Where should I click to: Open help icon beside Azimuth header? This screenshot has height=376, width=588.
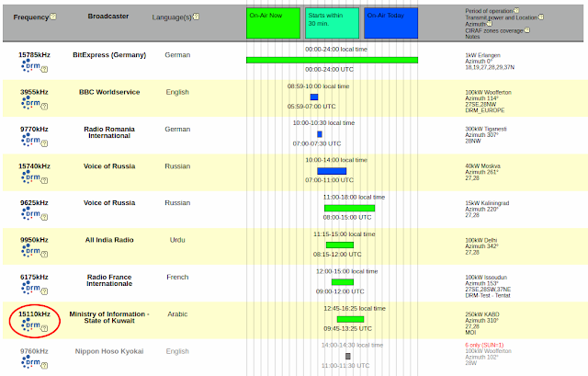489,23
